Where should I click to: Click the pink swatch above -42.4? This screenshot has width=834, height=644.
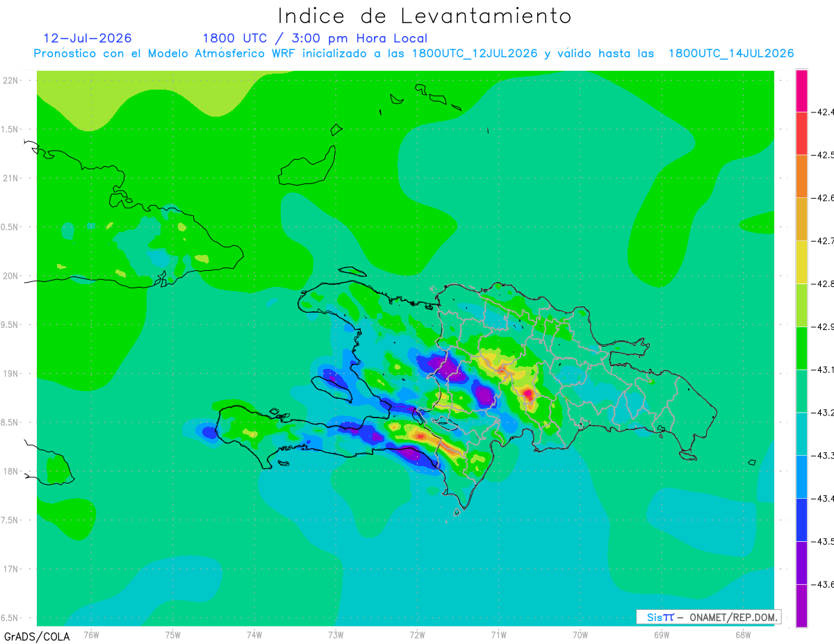click(801, 90)
